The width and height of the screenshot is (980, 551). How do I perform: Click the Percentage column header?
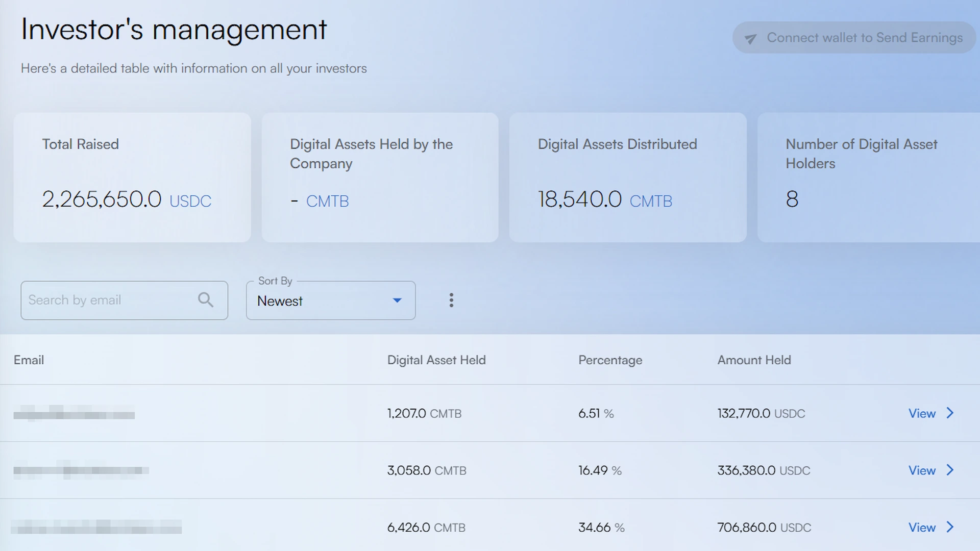click(x=610, y=360)
